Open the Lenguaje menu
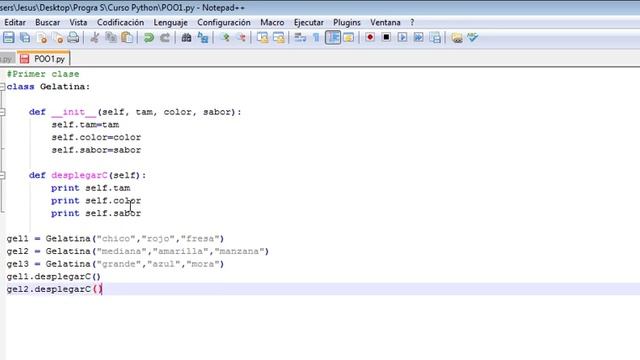 [171, 22]
